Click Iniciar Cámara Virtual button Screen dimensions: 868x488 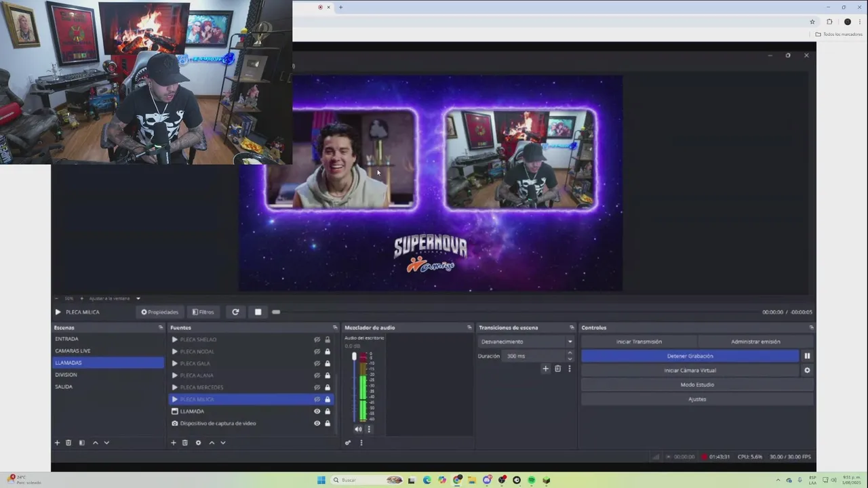[x=690, y=370]
